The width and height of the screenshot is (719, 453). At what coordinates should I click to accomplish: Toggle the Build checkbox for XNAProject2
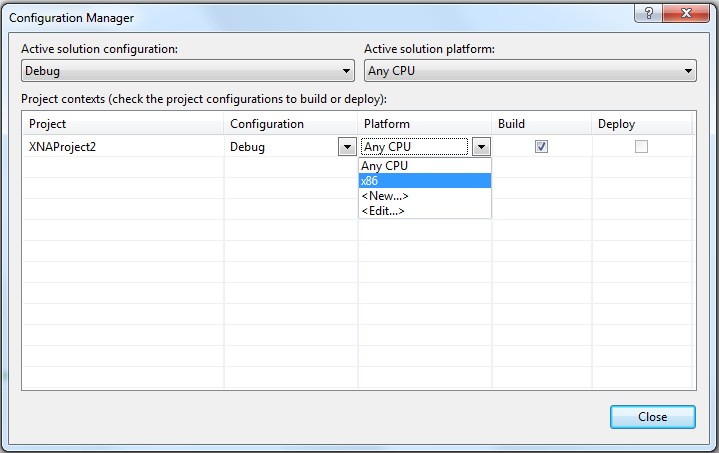pos(541,146)
